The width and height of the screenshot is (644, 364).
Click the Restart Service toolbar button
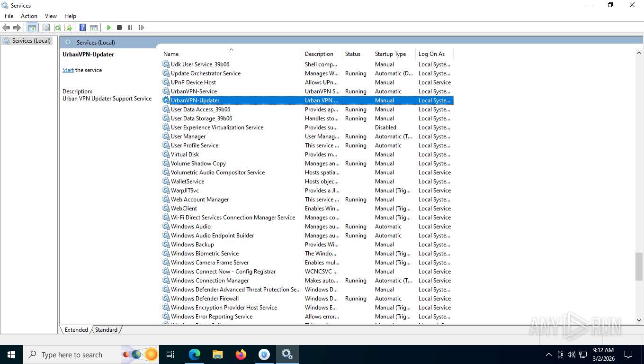tap(141, 27)
